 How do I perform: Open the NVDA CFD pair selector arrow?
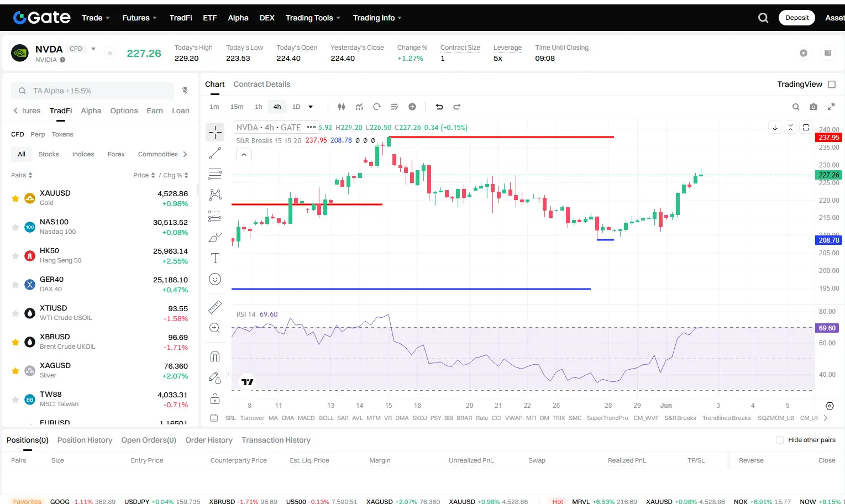click(x=93, y=49)
